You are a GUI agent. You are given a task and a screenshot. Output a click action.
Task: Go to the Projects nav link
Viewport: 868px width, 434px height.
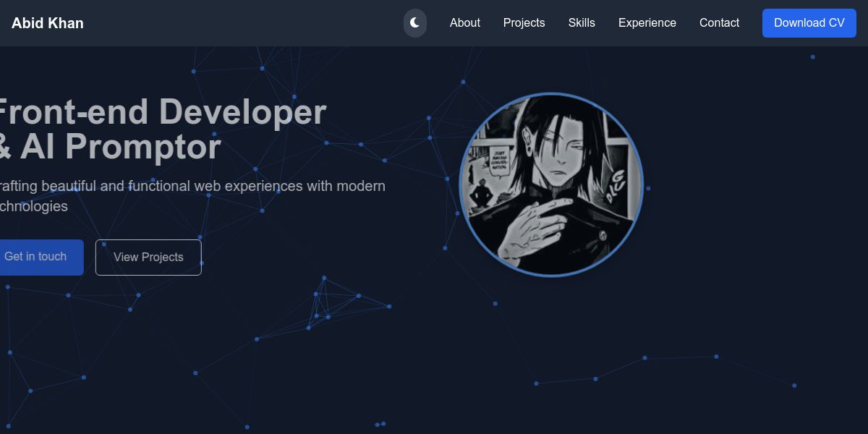[524, 23]
